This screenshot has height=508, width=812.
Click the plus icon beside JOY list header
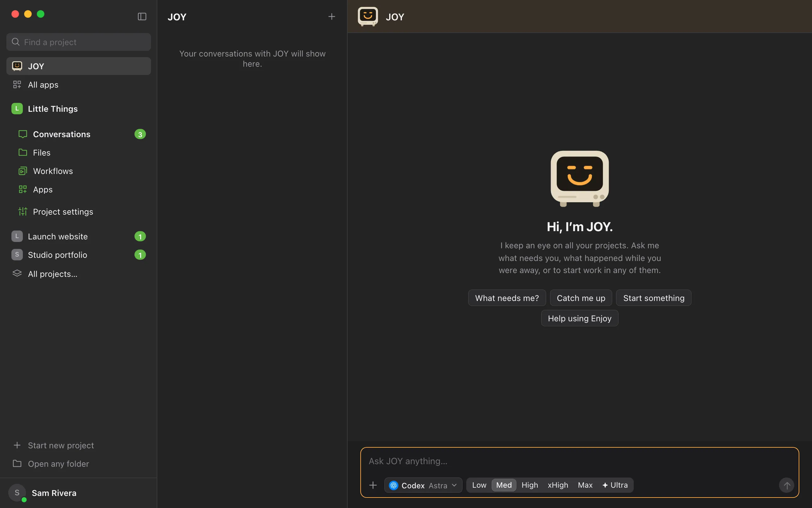(331, 17)
